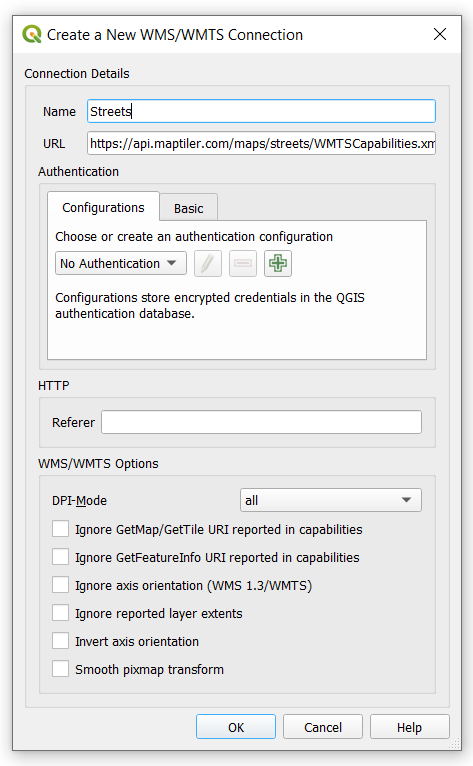The image size is (473, 766).
Task: Click the pencil edit configuration icon
Action: (x=208, y=263)
